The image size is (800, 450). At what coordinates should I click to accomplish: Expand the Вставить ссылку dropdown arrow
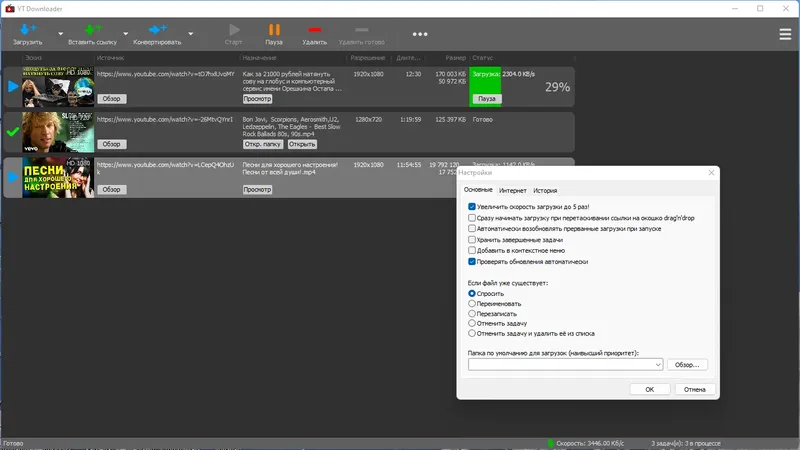pos(126,34)
